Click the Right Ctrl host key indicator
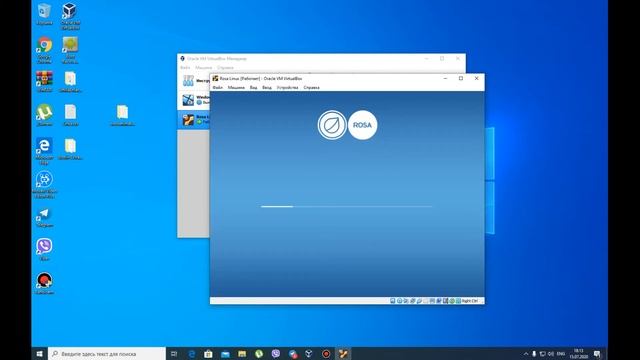This screenshot has width=640, height=360. tap(469, 301)
